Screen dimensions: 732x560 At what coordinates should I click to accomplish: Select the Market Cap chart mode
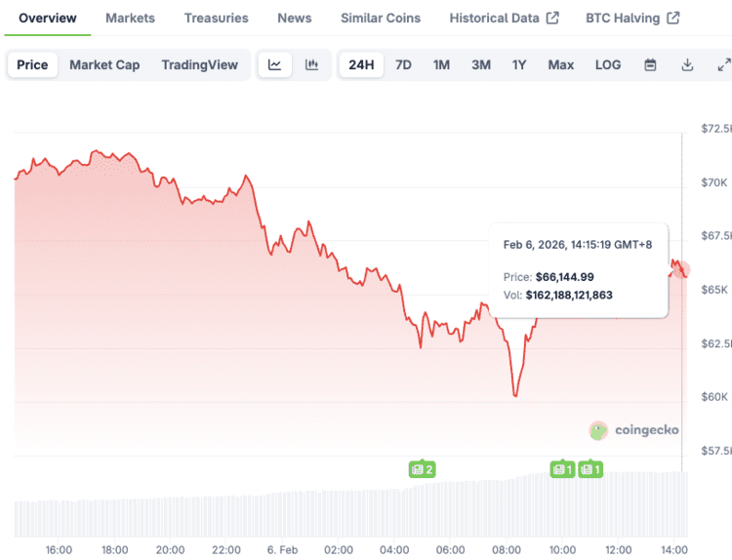click(104, 65)
